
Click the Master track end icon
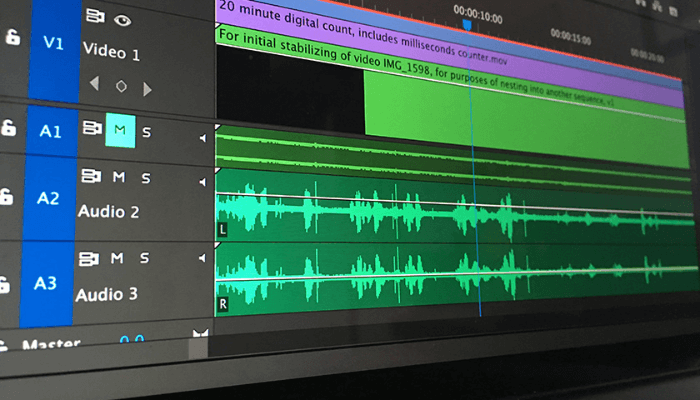[200, 333]
